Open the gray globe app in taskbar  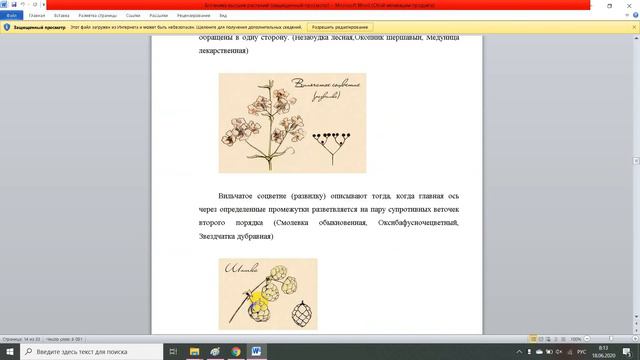click(x=215, y=351)
